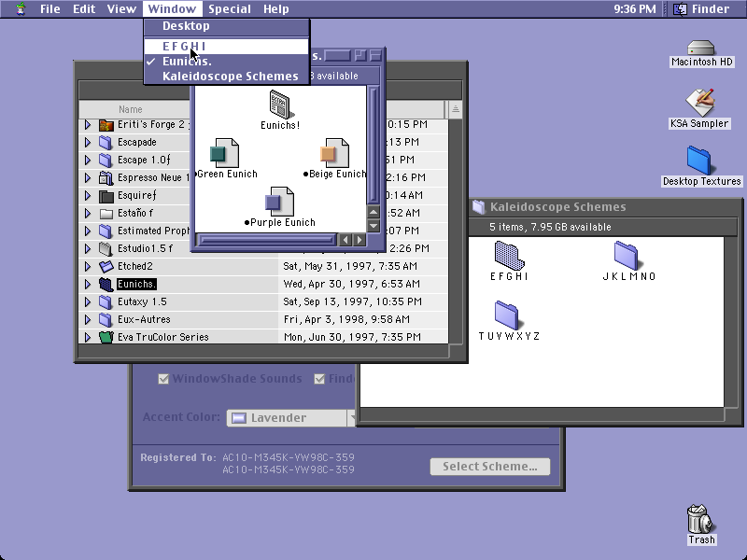Click the Eunichs window scroll down arrow

(x=373, y=226)
